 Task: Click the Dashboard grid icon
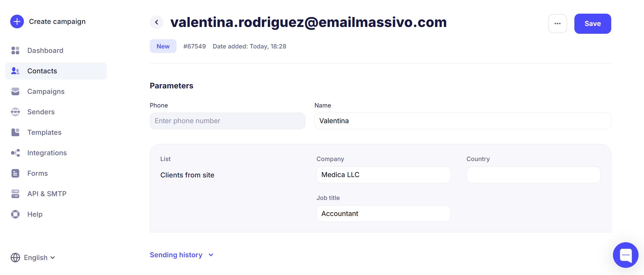click(15, 50)
